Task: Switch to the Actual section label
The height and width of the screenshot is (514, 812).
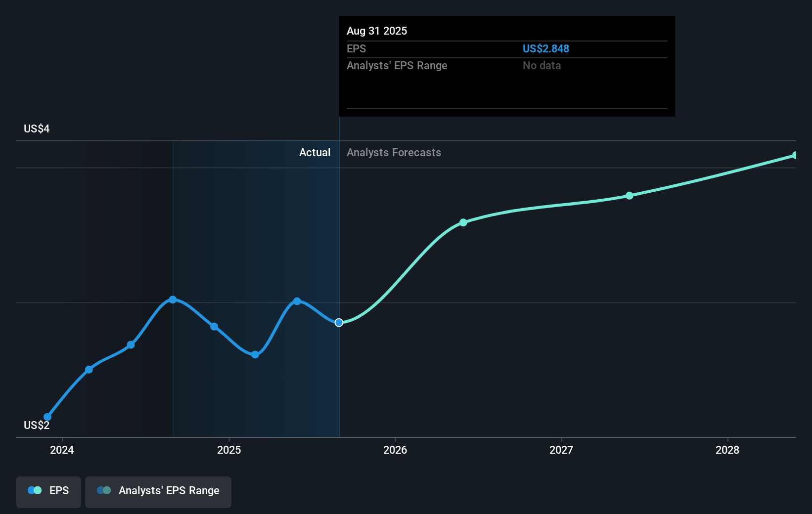Action: [x=315, y=152]
